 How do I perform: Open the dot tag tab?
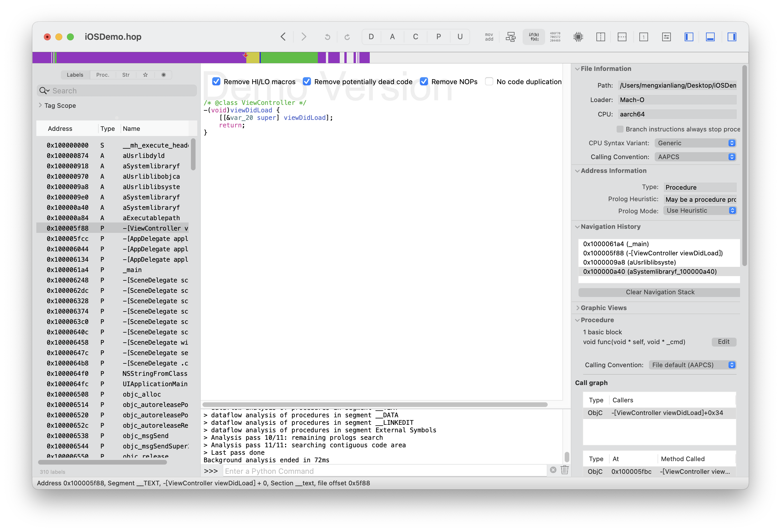[x=163, y=75]
